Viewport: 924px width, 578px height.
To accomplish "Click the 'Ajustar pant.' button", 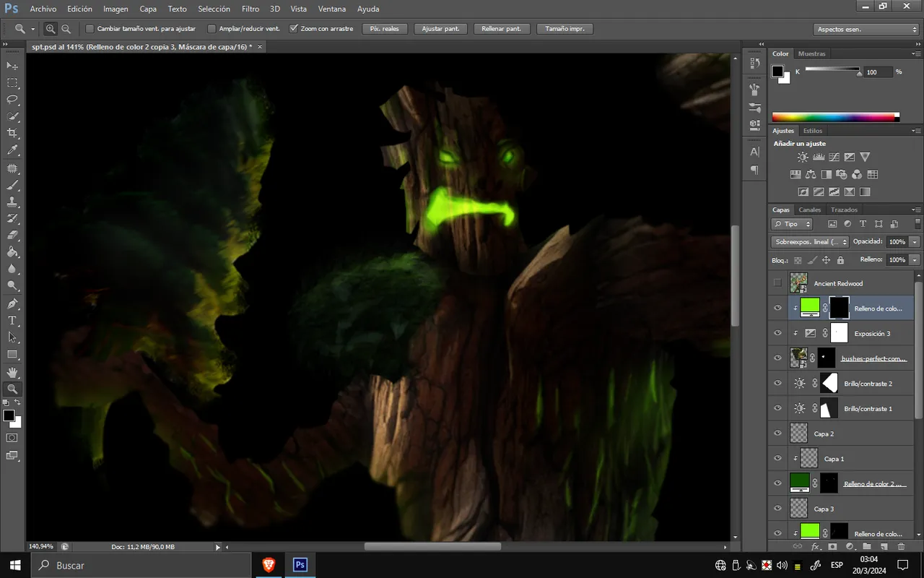I will (440, 29).
